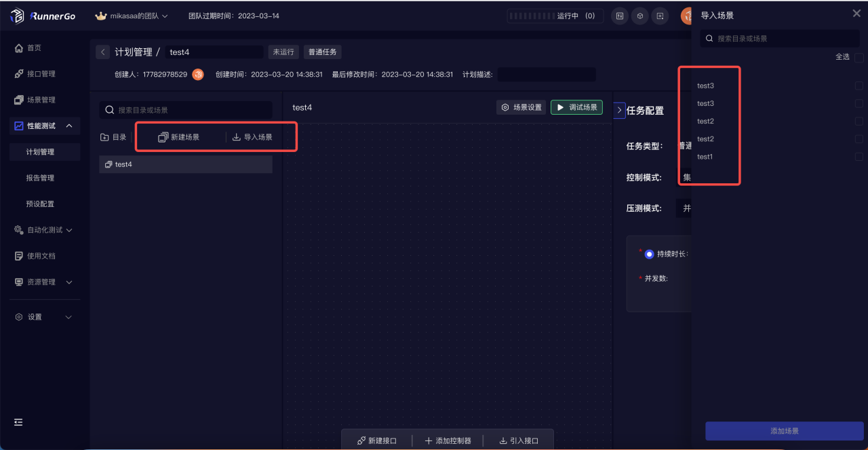Open the 控制模式 dropdown
Image resolution: width=868 pixels, height=450 pixels.
[684, 178]
